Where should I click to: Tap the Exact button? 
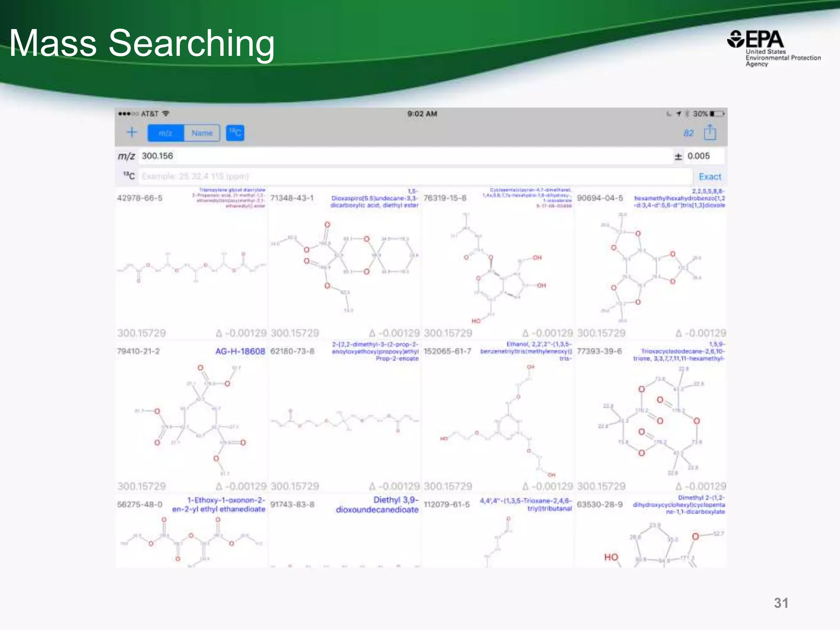pyautogui.click(x=710, y=177)
